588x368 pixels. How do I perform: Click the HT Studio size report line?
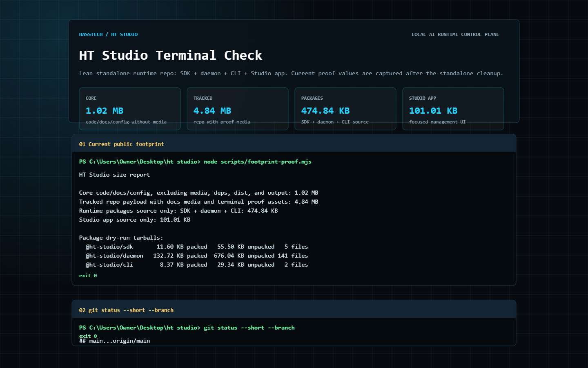click(x=114, y=175)
